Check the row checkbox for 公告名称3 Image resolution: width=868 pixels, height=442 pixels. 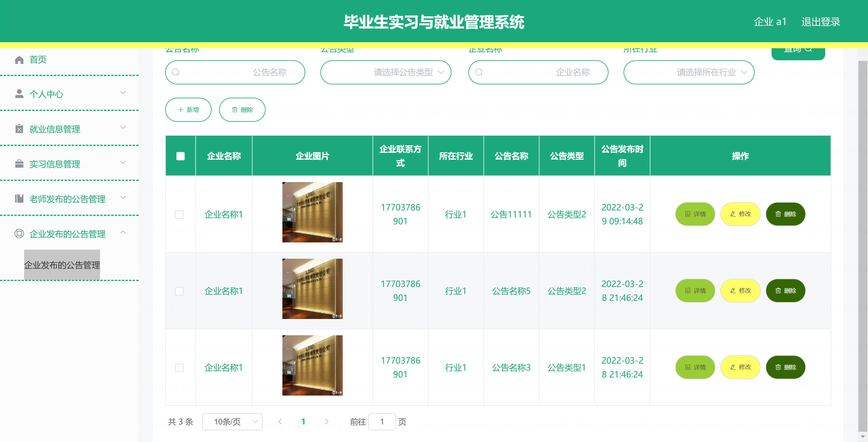(x=179, y=368)
